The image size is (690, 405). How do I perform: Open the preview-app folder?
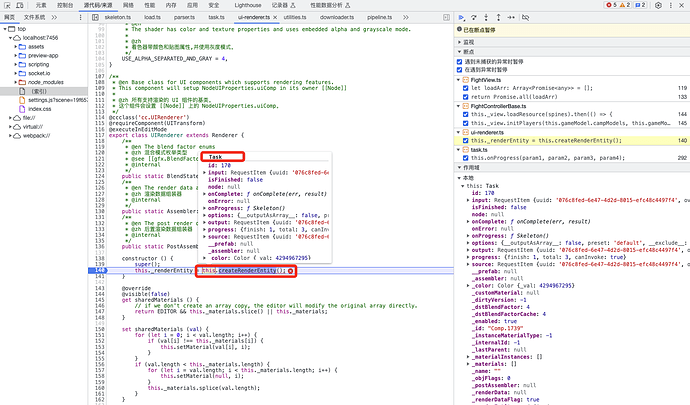click(43, 56)
